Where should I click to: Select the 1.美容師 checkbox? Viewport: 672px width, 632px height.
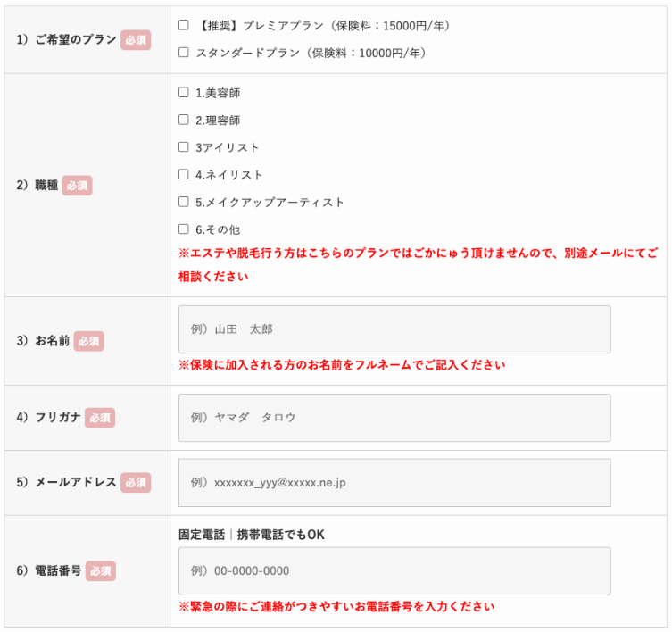pos(184,92)
